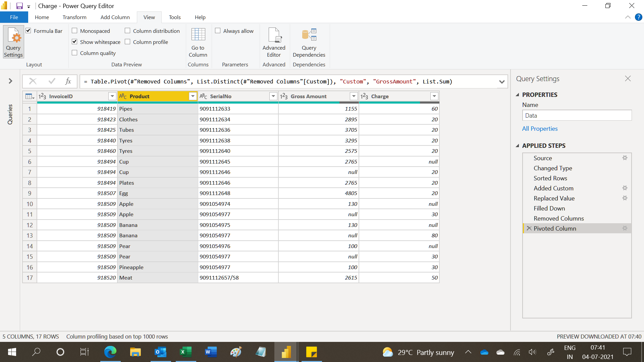
Task: Click the Query Settings ribbon icon
Action: pyautogui.click(x=13, y=42)
